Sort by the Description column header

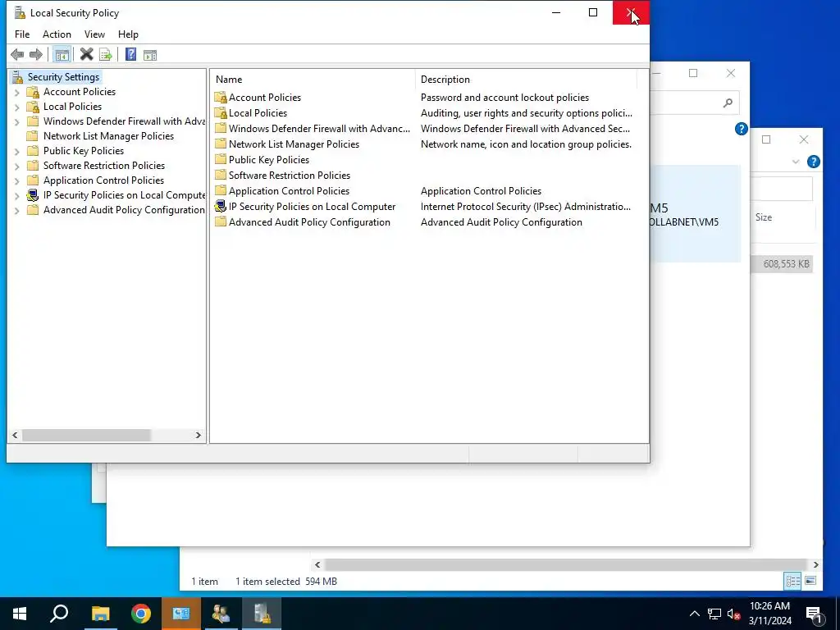point(526,80)
